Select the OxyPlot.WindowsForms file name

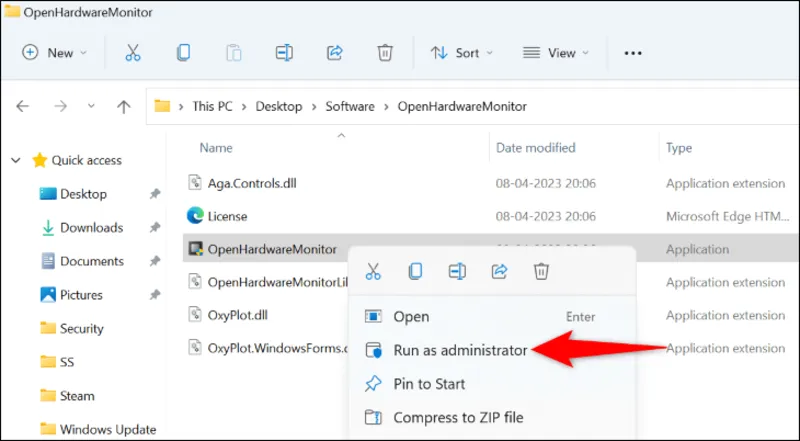(278, 348)
